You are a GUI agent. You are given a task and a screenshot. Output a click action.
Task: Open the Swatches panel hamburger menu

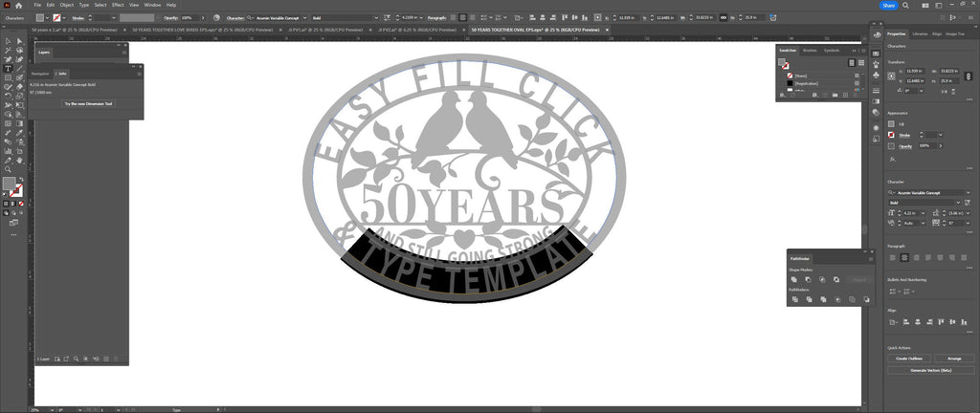pos(863,52)
